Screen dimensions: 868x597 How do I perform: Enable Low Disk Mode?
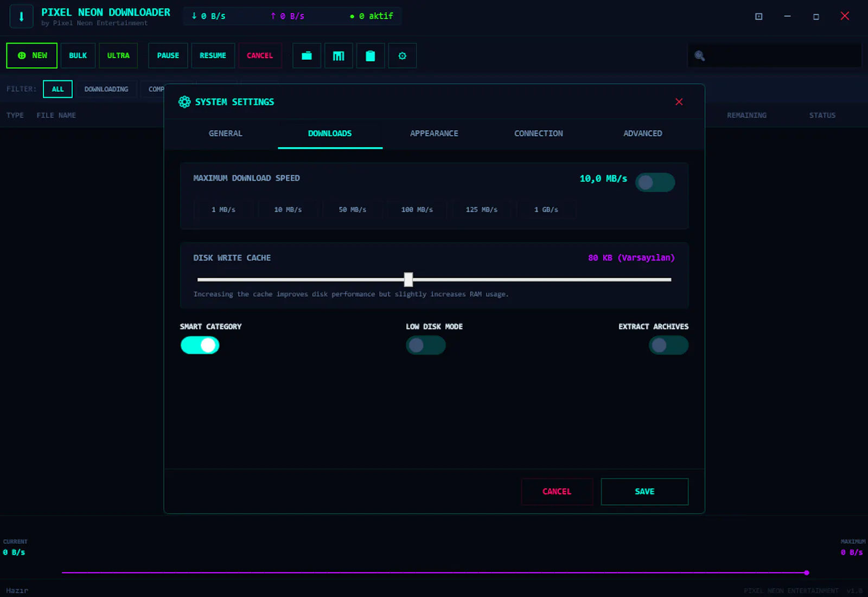tap(426, 345)
